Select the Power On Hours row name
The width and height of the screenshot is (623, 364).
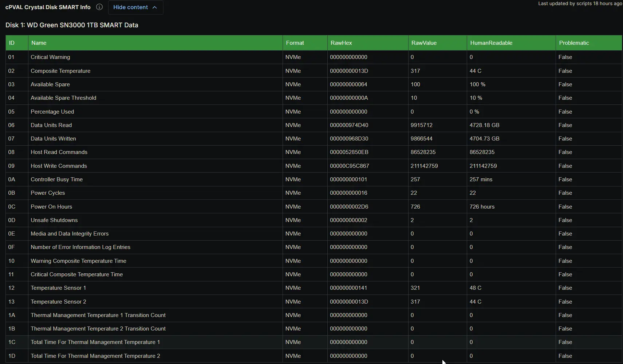tap(51, 207)
